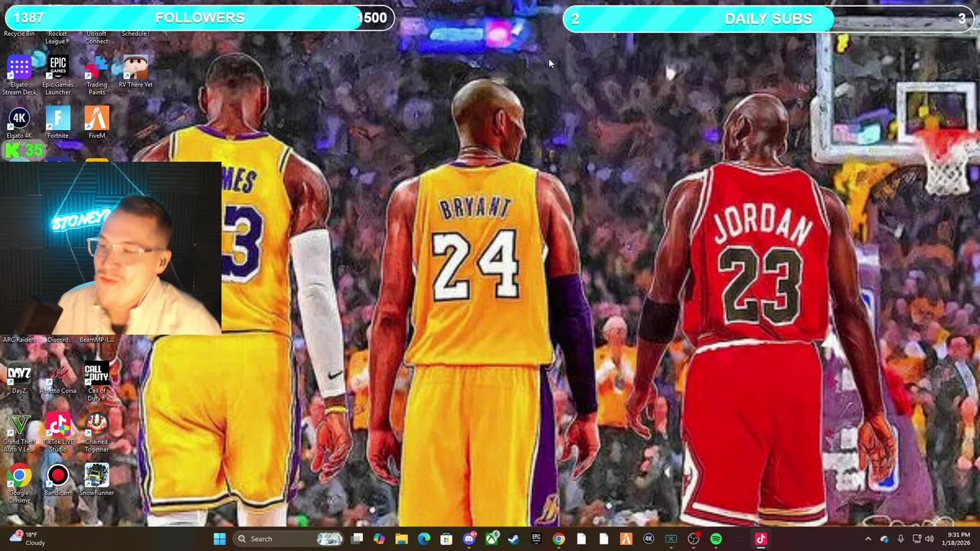Open Elgato 4K capture from the taskbar
The height and width of the screenshot is (551, 980).
pyautogui.click(x=648, y=539)
